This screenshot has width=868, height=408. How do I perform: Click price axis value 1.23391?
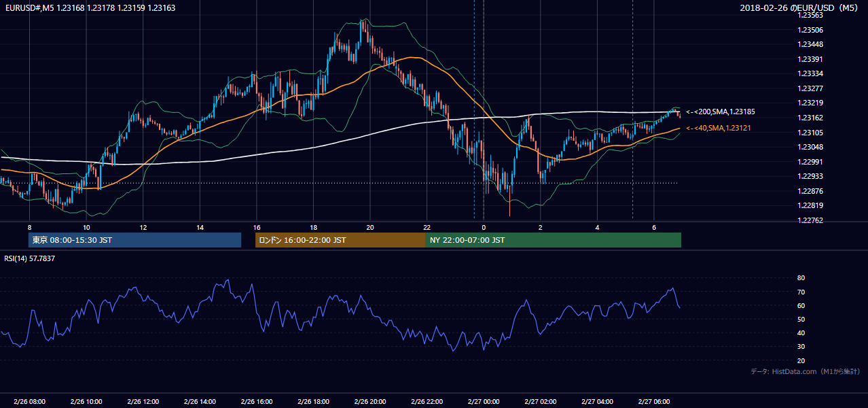[x=810, y=59]
